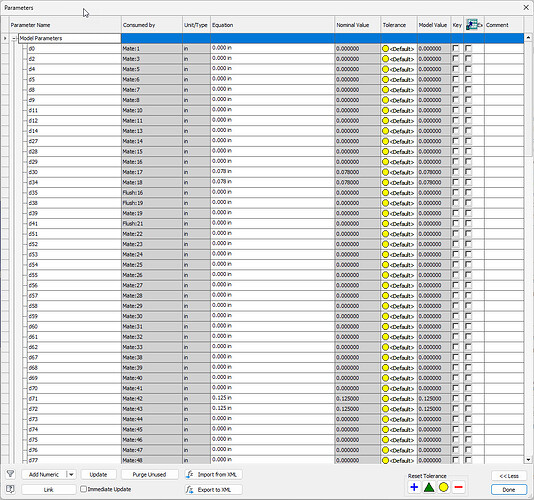
Task: Click the scroll-down arrow of the parameter list
Action: coord(528,459)
